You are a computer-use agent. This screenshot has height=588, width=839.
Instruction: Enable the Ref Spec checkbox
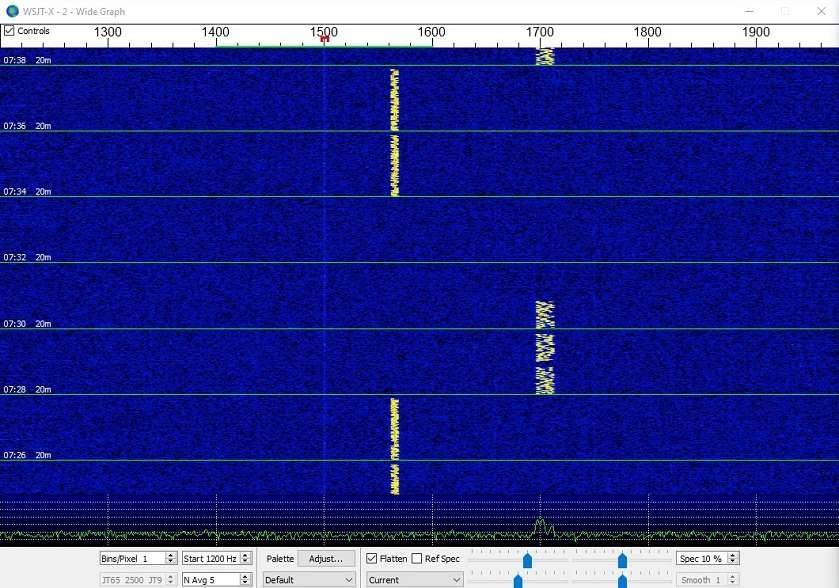[x=417, y=559]
